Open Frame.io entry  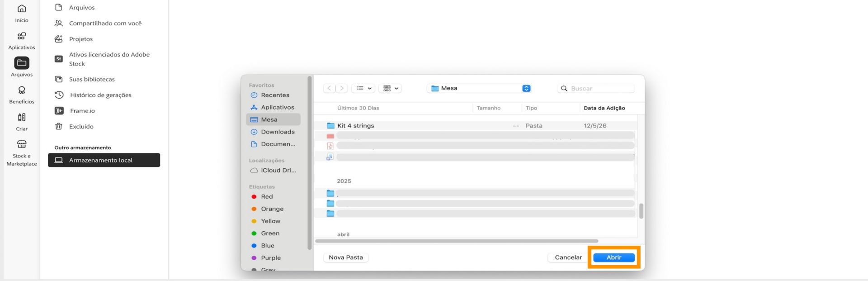pyautogui.click(x=75, y=111)
